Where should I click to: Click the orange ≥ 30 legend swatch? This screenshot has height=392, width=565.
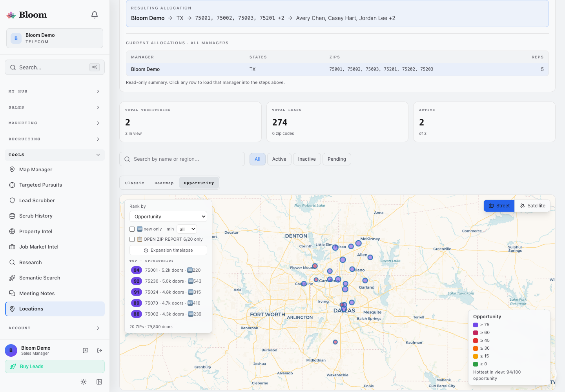click(476, 348)
